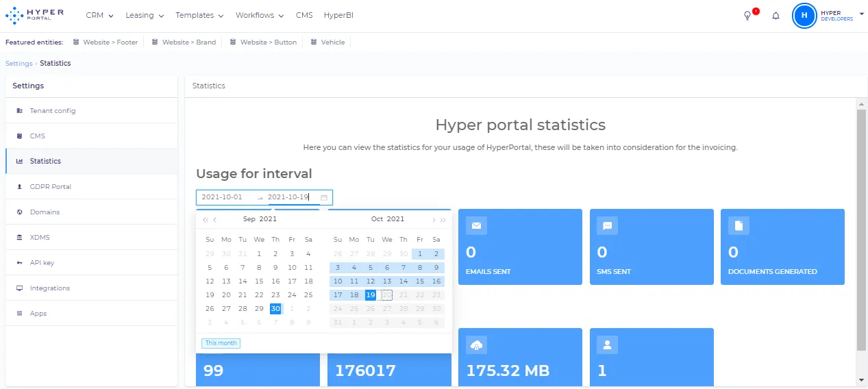
Task: Select GDPR Portal in Settings sidebar
Action: [x=91, y=187]
